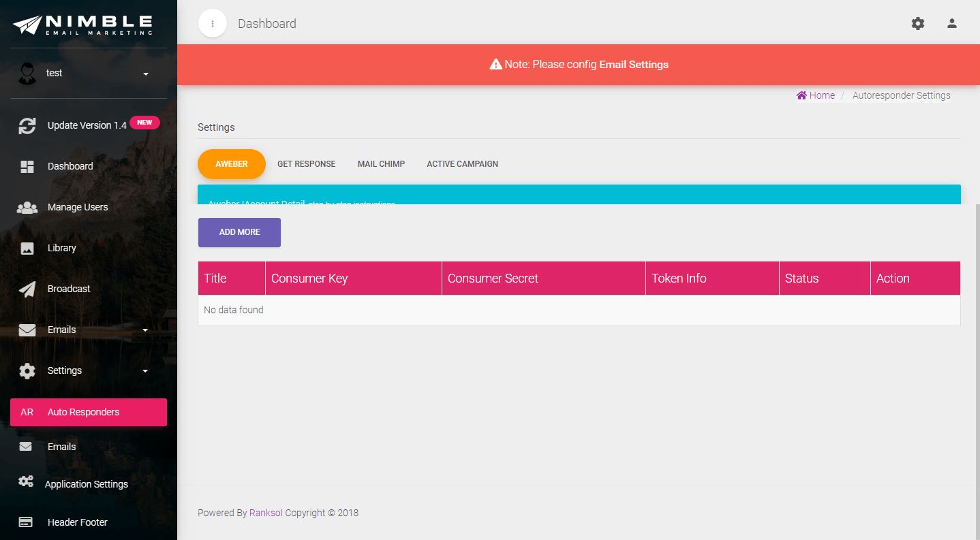980x540 pixels.
Task: Click the Home breadcrumb icon
Action: (801, 95)
